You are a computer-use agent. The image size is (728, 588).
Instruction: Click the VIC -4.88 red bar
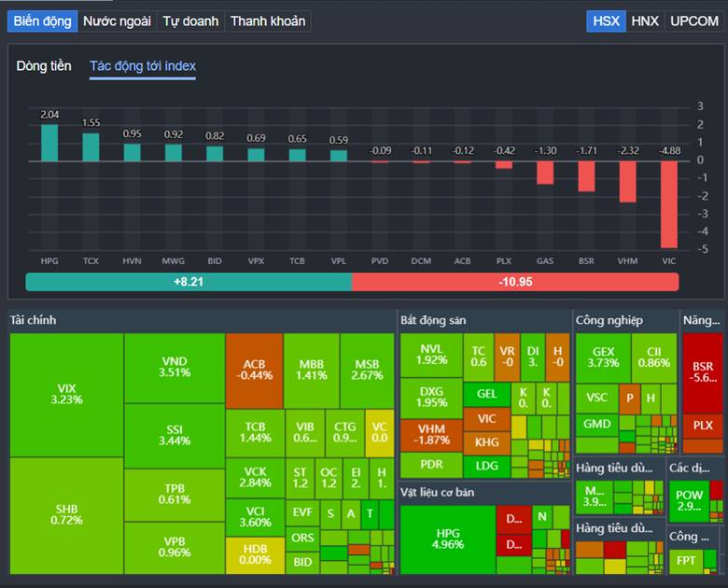coord(669,204)
